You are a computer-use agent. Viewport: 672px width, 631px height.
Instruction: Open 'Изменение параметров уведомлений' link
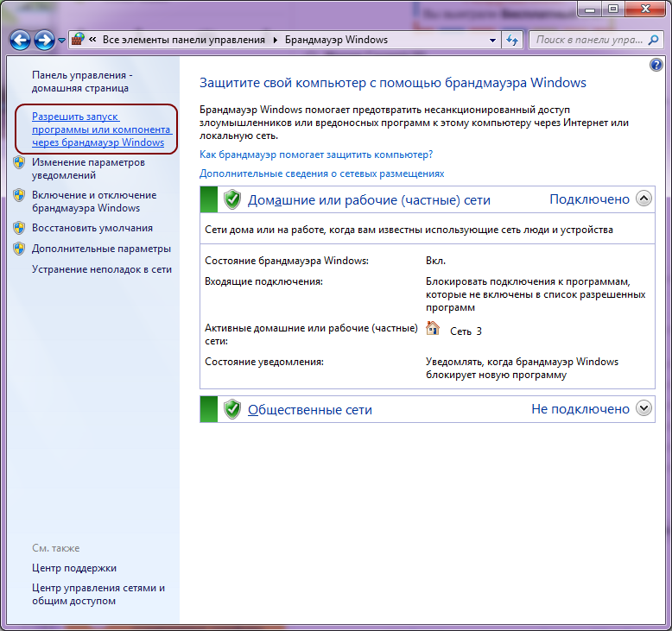click(88, 169)
